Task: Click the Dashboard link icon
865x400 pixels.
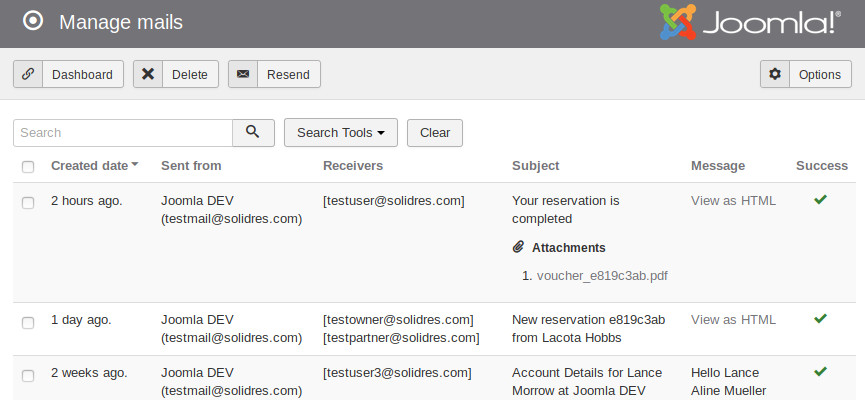Action: (x=28, y=74)
